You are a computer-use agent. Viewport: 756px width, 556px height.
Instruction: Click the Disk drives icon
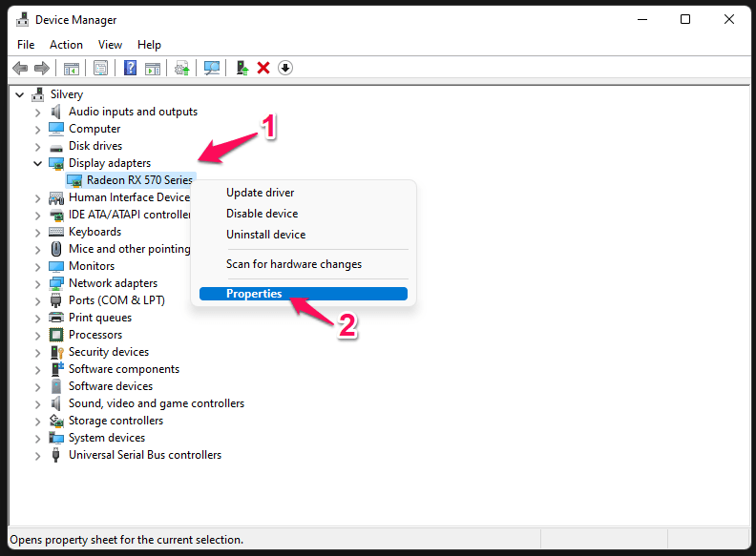(x=56, y=147)
